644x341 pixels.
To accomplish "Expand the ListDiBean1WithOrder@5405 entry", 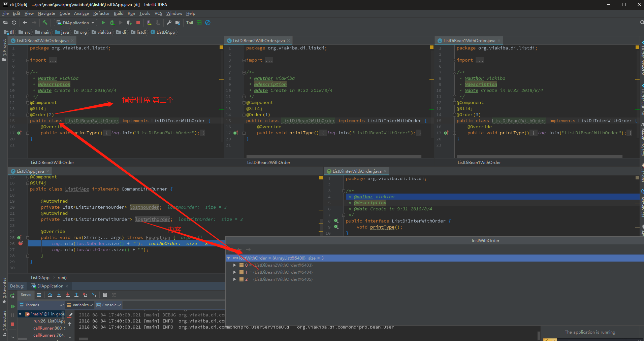I will pyautogui.click(x=235, y=279).
